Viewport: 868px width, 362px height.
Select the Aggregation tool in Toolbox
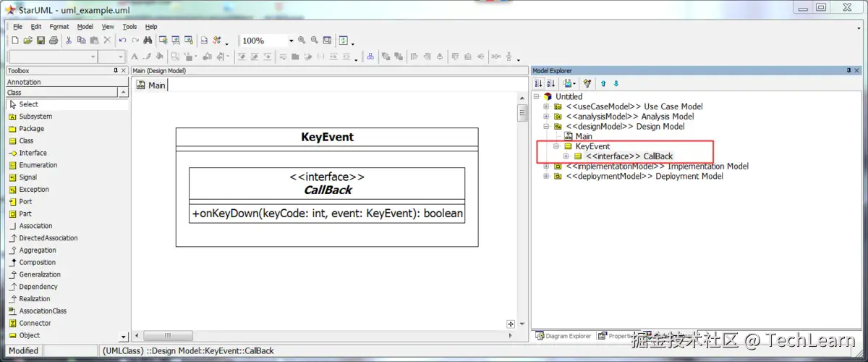tap(68, 250)
